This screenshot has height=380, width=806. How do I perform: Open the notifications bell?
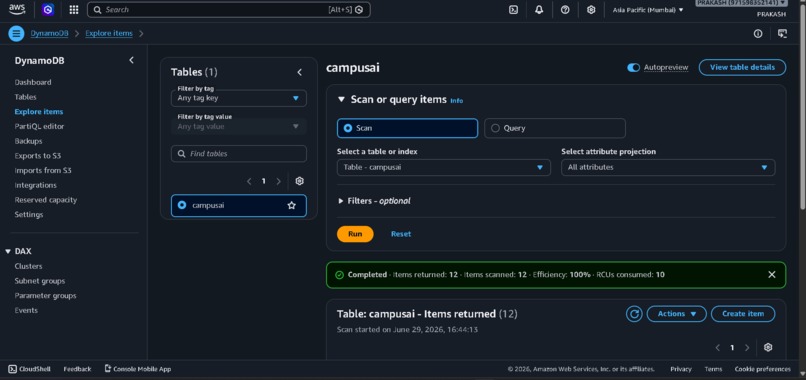539,9
